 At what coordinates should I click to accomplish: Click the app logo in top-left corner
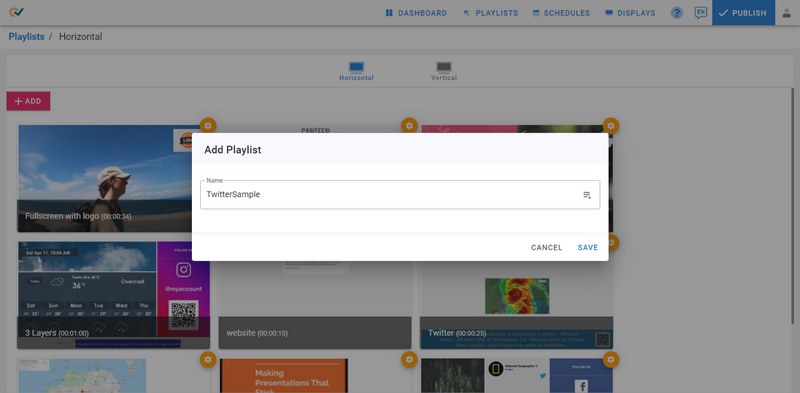click(x=16, y=12)
